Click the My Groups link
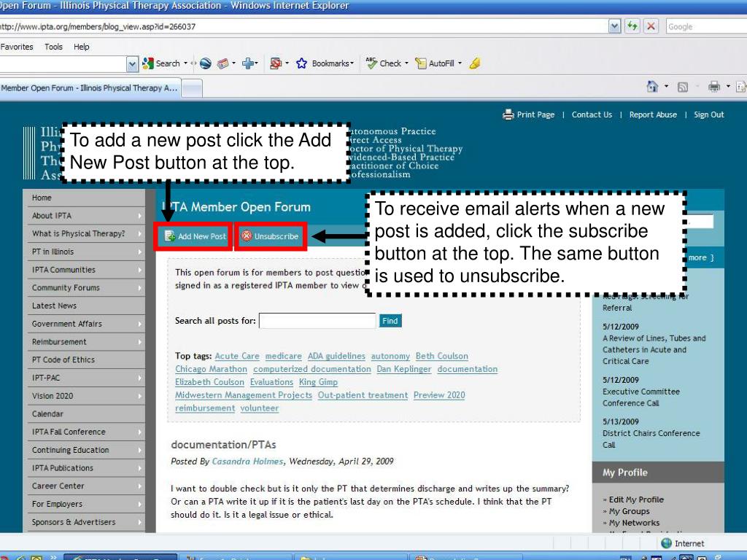This screenshot has height=560, width=747. click(x=629, y=511)
